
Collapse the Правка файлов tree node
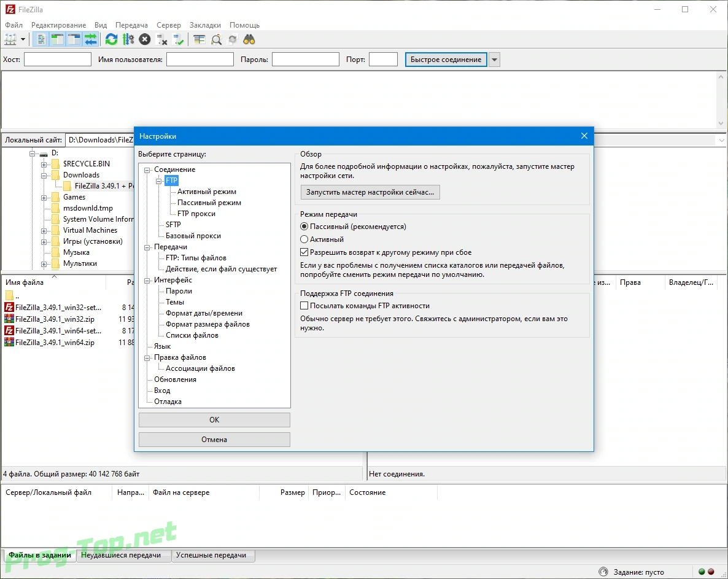[147, 358]
